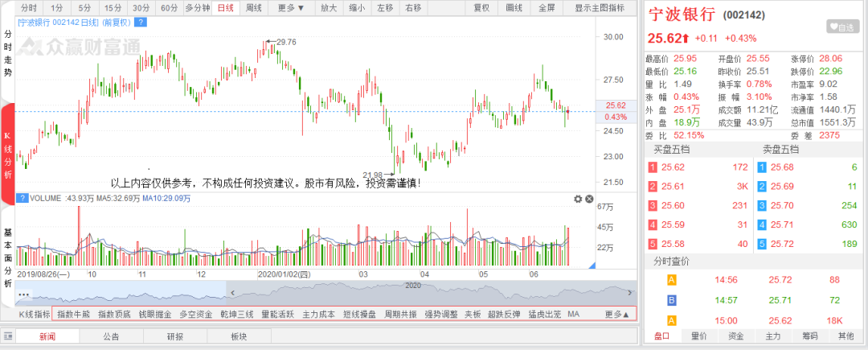Select the 猛虎出笼 indicator

[x=545, y=315]
